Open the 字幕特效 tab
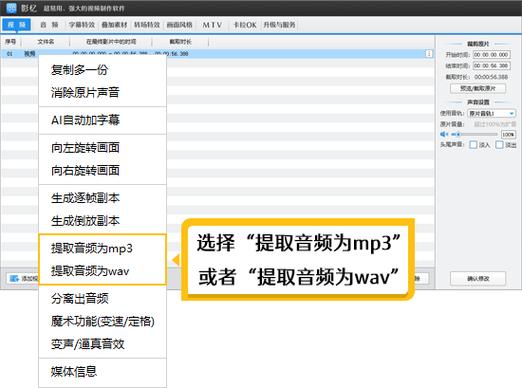 click(82, 25)
